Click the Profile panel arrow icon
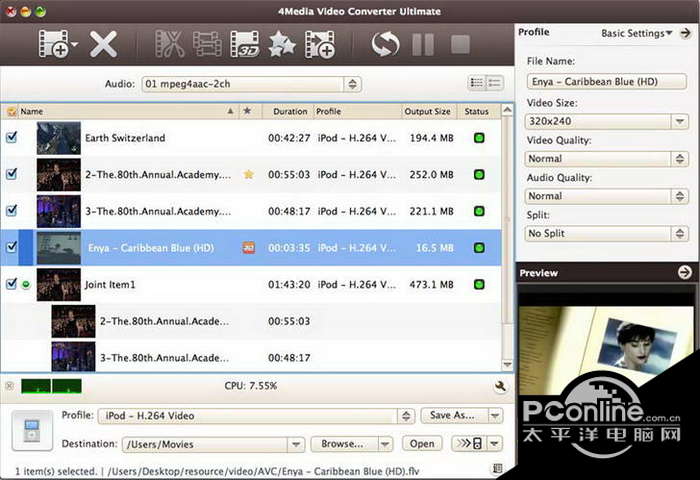This screenshot has width=700, height=480. tap(686, 33)
